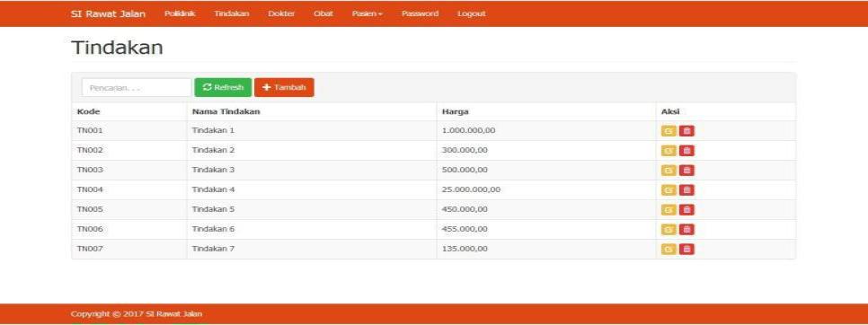This screenshot has width=868, height=325.
Task: Click the trash icon for TN003
Action: (687, 171)
